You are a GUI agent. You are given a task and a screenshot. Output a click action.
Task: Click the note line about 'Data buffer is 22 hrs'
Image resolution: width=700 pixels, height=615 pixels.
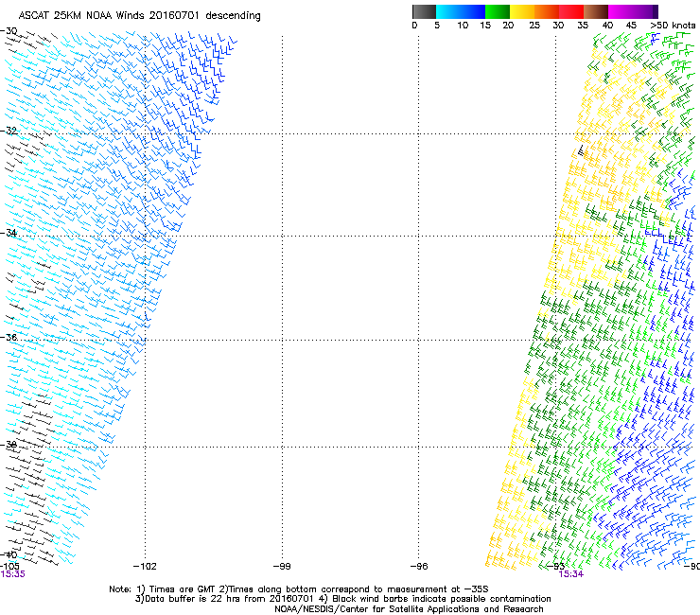coord(342,599)
